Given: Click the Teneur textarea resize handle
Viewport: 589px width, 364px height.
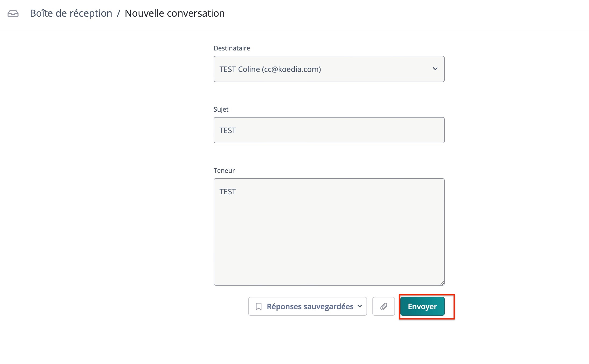Looking at the screenshot, I should [442, 283].
